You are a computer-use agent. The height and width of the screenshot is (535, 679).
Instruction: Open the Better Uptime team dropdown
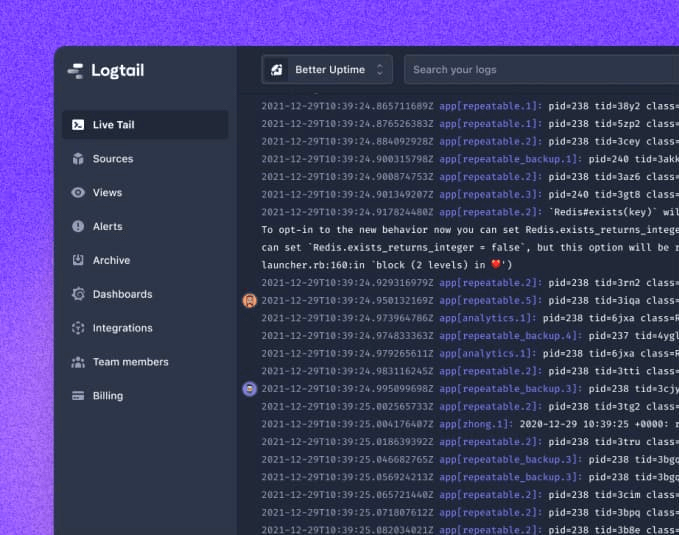(x=328, y=70)
